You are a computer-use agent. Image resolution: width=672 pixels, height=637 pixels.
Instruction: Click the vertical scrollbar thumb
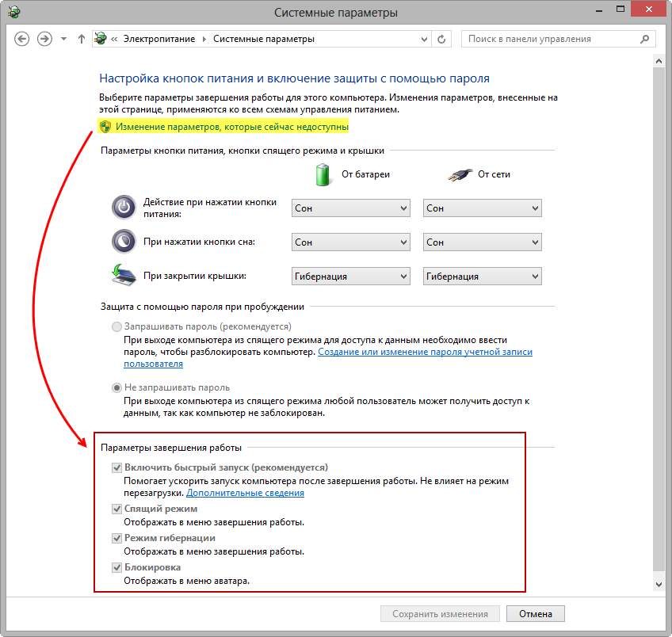(659, 318)
